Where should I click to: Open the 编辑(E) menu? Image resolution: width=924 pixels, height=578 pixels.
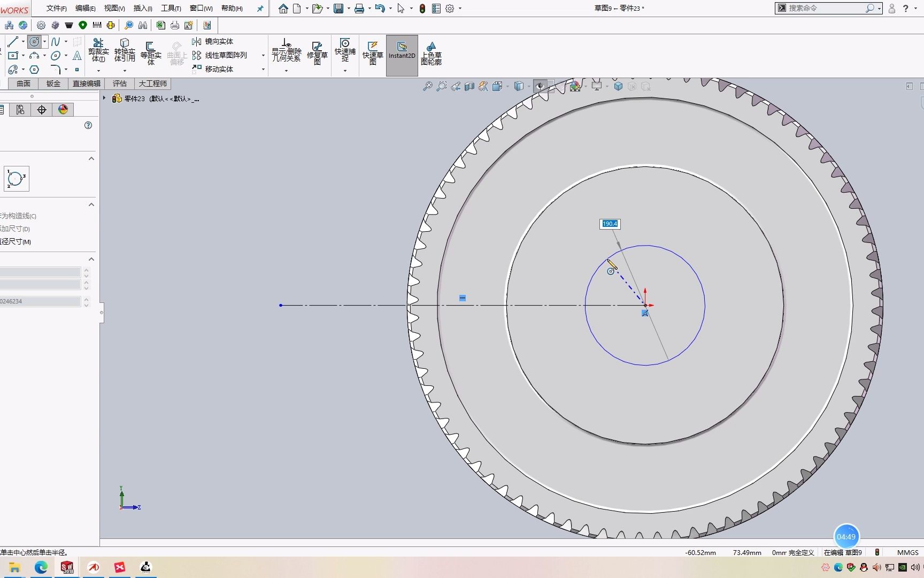coord(85,9)
